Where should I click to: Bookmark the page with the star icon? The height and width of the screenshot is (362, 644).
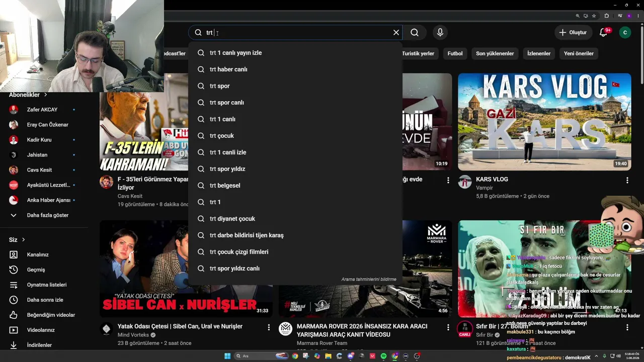594,16
